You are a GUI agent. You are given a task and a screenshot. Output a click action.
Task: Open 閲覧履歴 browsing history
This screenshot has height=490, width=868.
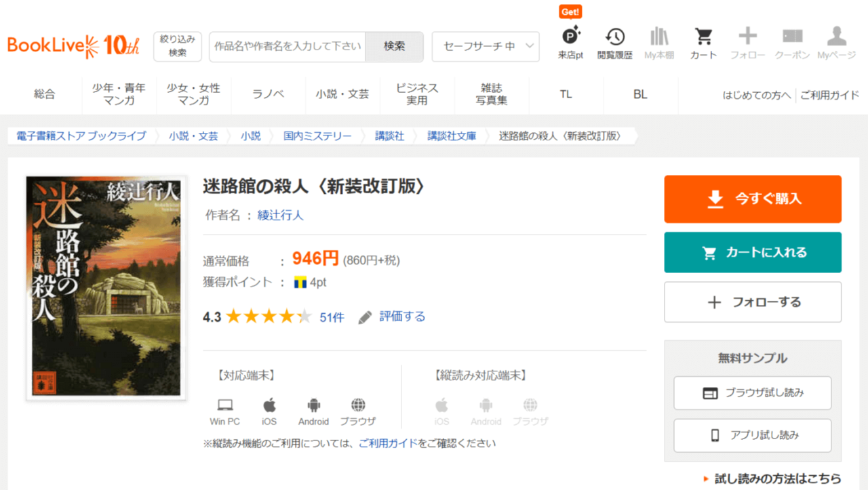pyautogui.click(x=614, y=43)
